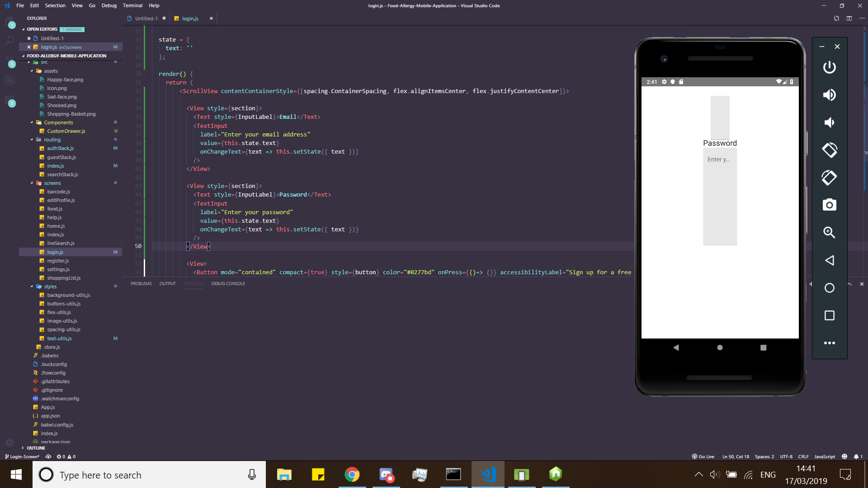The width and height of the screenshot is (868, 488).
Task: Open emulator extended controls (three dots)
Action: [829, 343]
